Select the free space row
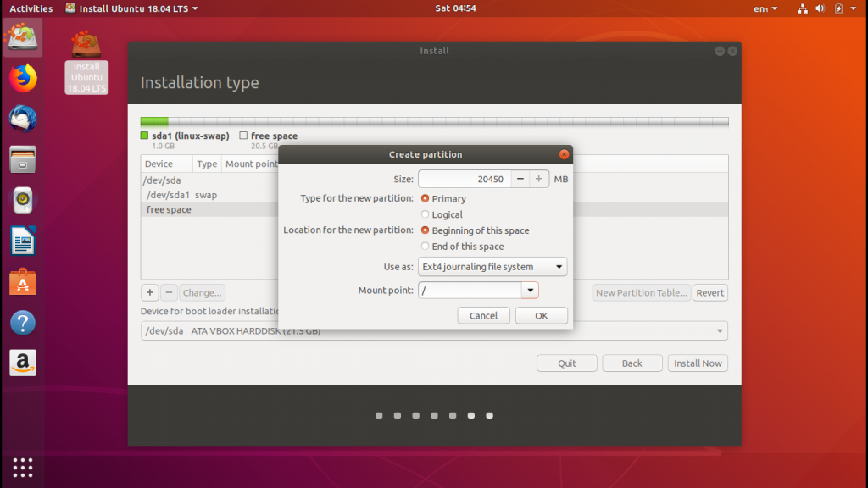The height and width of the screenshot is (488, 868). pos(210,209)
